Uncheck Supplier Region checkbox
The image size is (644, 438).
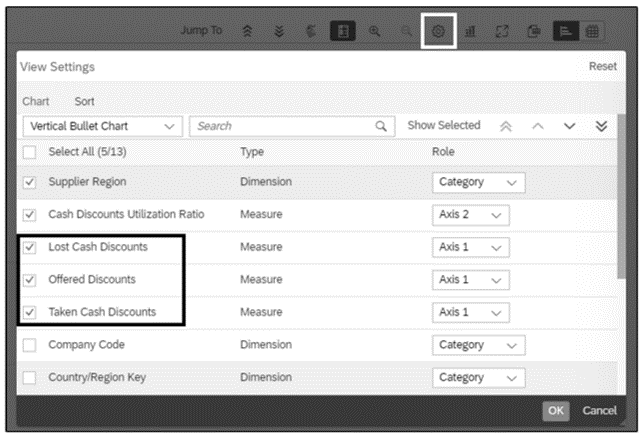[x=30, y=182]
